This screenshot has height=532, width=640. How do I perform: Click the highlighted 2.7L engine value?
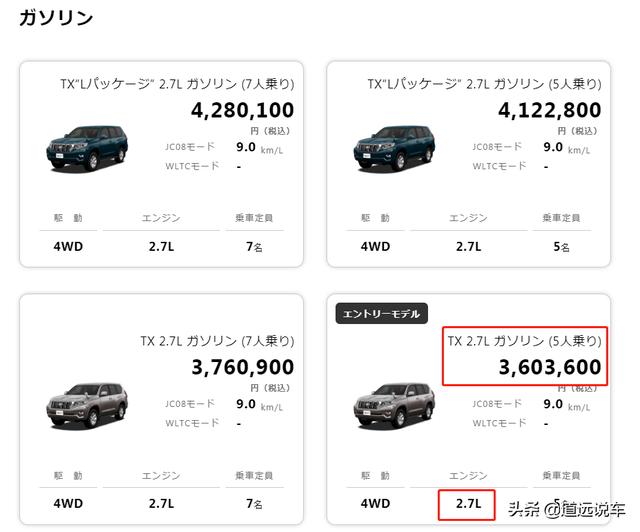pos(468,503)
